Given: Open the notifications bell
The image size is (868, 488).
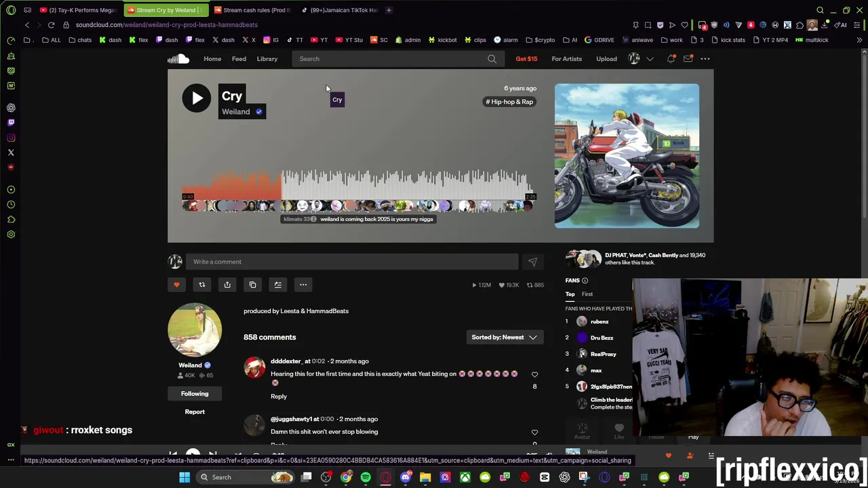Looking at the screenshot, I should (671, 59).
